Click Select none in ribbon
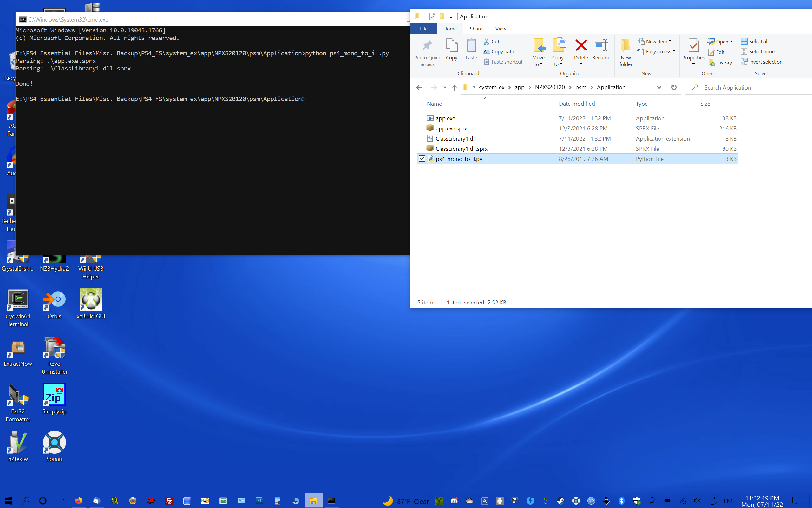Image resolution: width=812 pixels, height=508 pixels. pyautogui.click(x=758, y=51)
